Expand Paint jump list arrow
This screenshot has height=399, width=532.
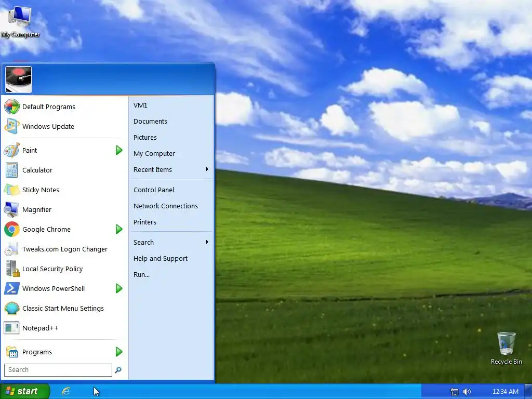coord(119,150)
